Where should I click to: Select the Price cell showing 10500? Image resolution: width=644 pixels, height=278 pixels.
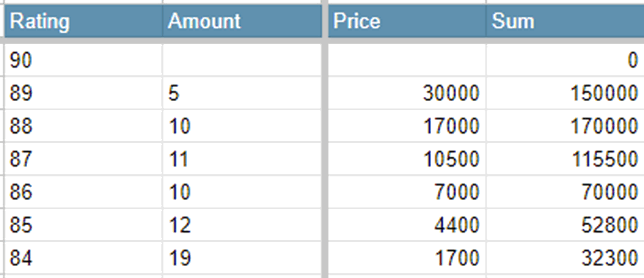(x=407, y=159)
